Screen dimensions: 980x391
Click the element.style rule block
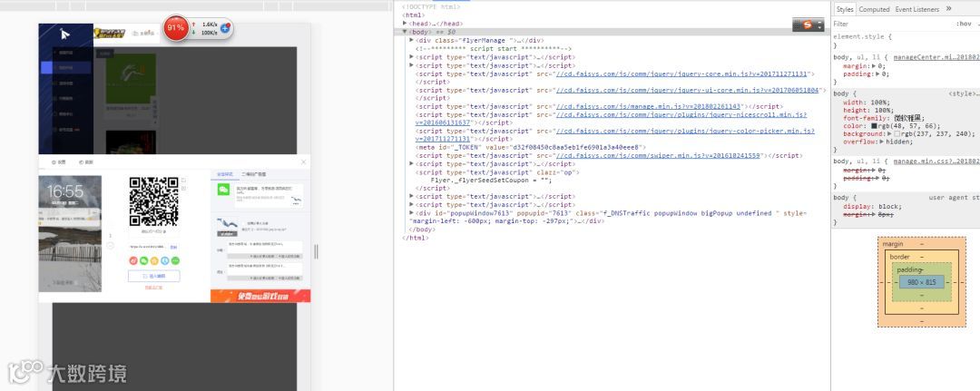coord(906,41)
